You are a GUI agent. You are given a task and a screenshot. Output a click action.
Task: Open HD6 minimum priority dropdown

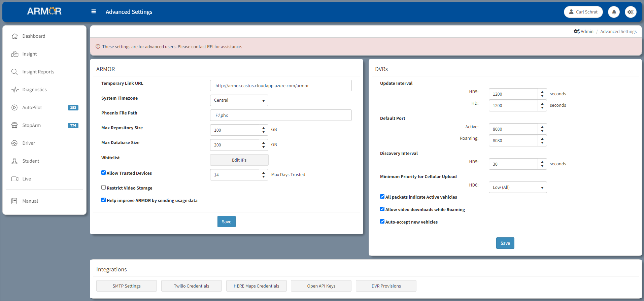coord(518,188)
